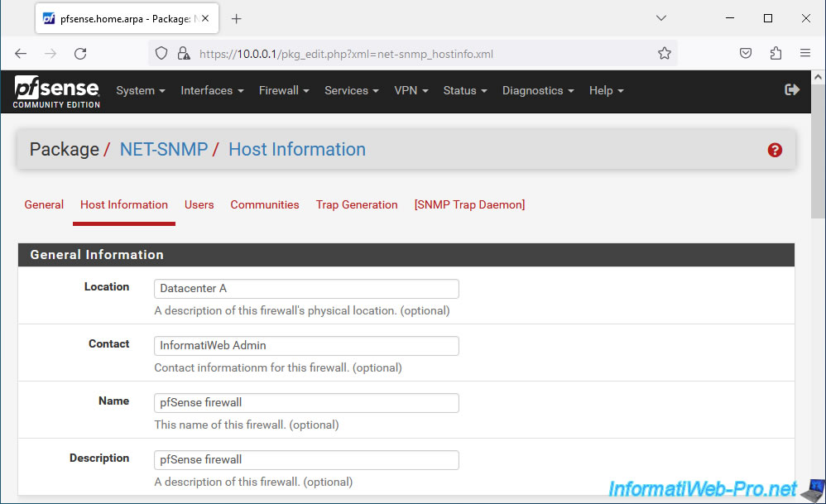Viewport: 826px width, 504px height.
Task: Open a new tab with plus icon
Action: coord(237,19)
